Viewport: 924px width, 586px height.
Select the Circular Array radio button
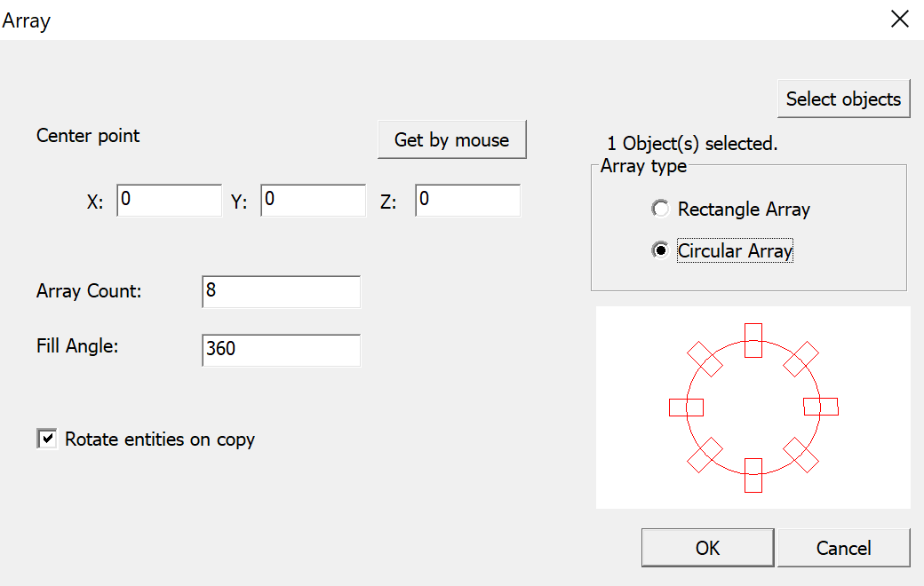[660, 249]
